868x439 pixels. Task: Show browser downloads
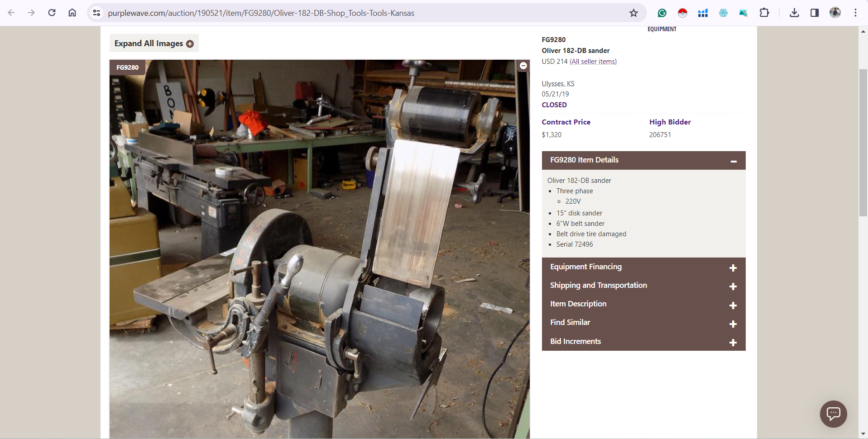pyautogui.click(x=794, y=13)
